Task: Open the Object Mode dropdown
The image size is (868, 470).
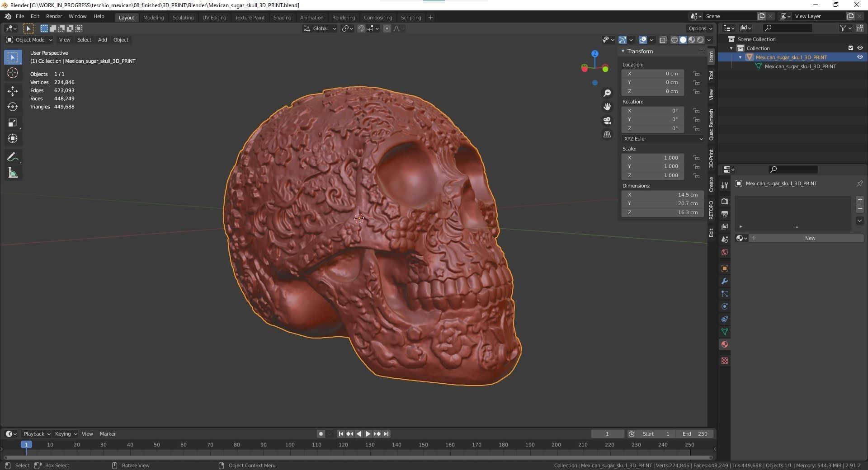Action: click(29, 40)
